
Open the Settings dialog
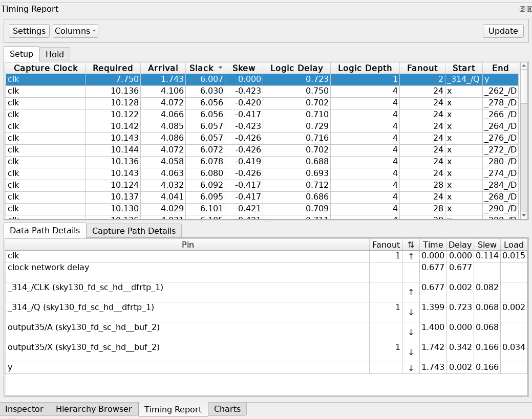coord(29,31)
